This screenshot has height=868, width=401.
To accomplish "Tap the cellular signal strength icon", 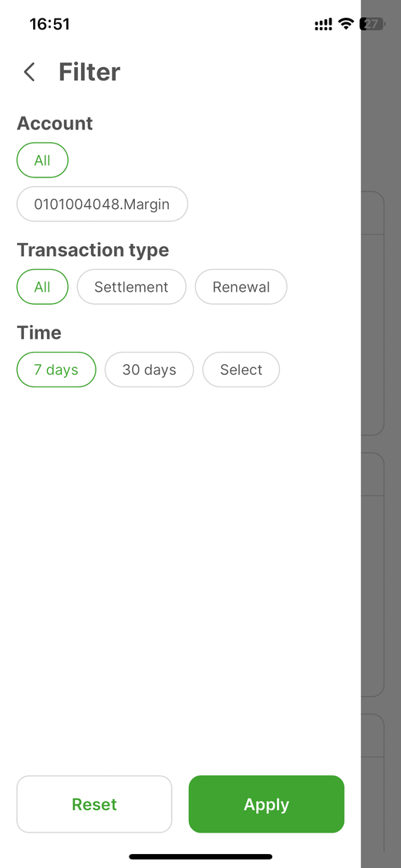I will (x=324, y=25).
